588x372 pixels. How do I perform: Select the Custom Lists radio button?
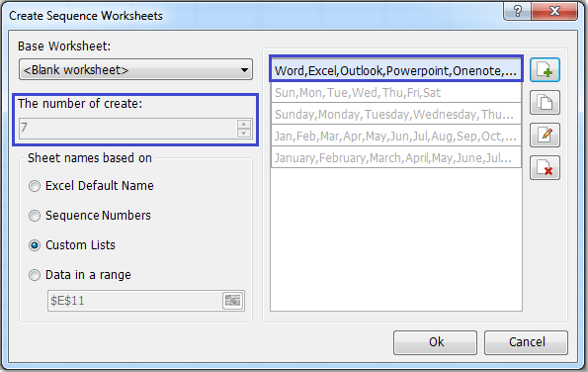tap(35, 245)
